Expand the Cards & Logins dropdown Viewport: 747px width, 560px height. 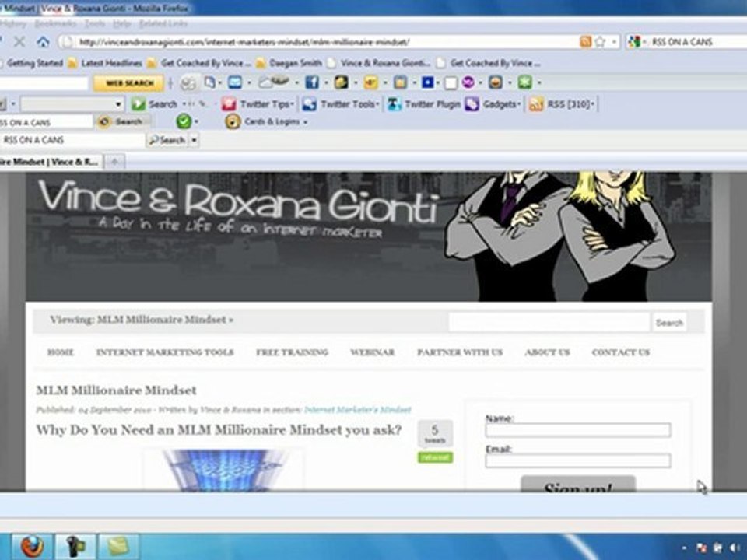tap(305, 122)
